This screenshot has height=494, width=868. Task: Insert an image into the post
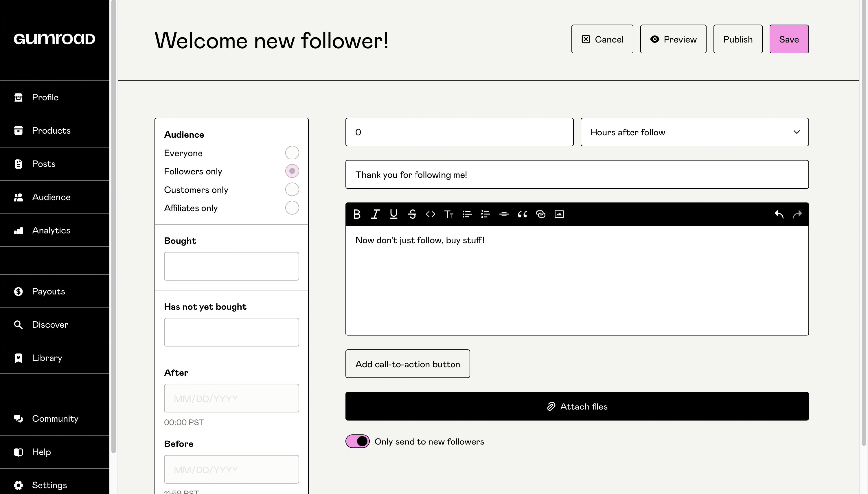coord(559,214)
